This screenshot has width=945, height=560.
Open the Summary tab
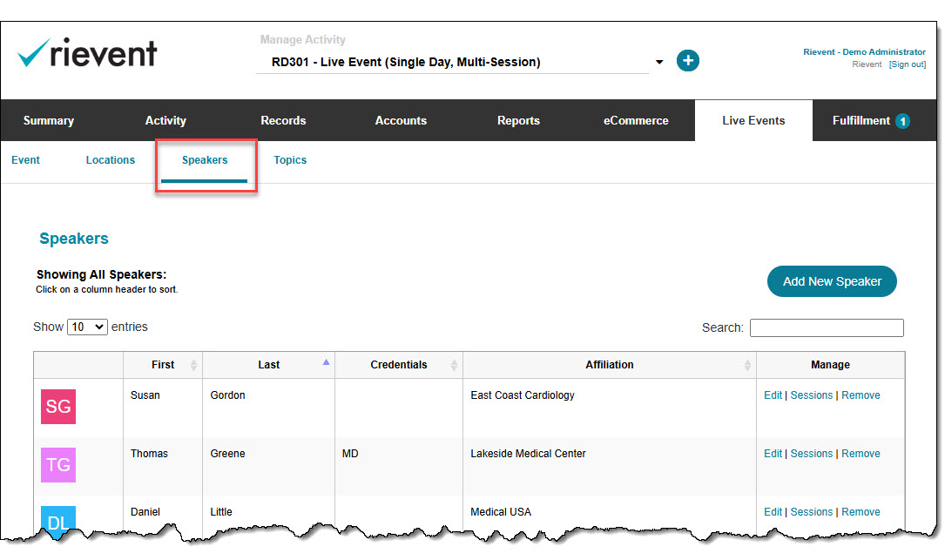pyautogui.click(x=49, y=120)
